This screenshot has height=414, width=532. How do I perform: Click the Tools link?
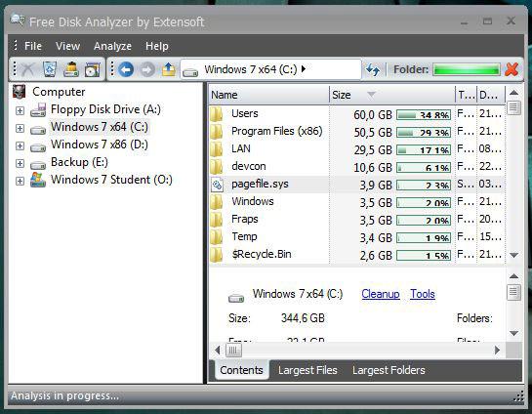click(423, 294)
